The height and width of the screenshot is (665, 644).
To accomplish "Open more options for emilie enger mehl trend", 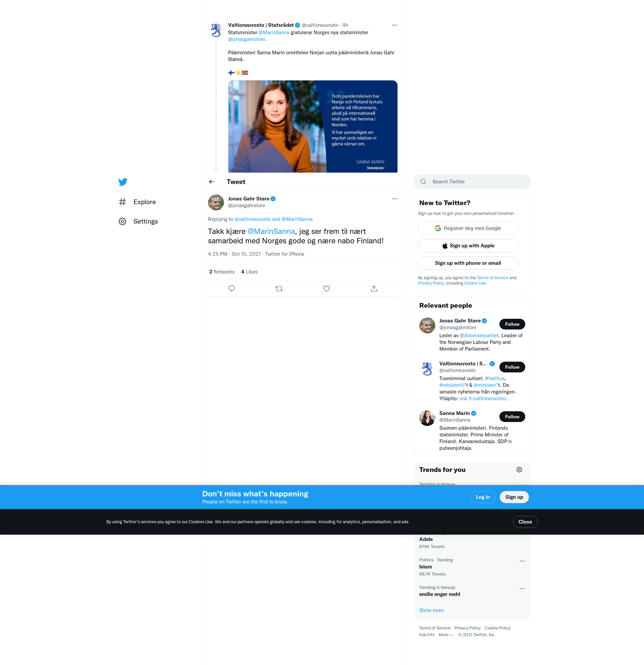I will pos(522,589).
